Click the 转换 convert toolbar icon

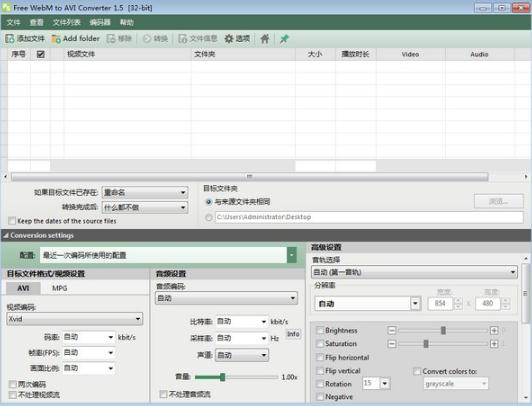click(147, 39)
